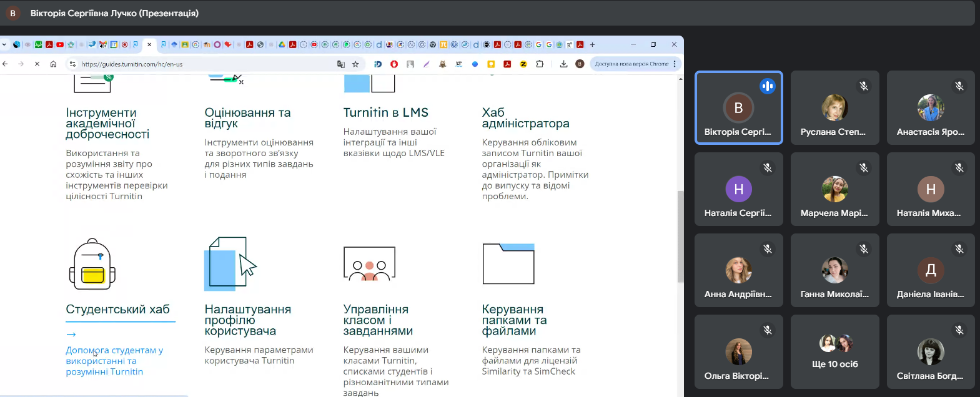
Task: Switch to the Google Drive tab
Action: [x=281, y=44]
